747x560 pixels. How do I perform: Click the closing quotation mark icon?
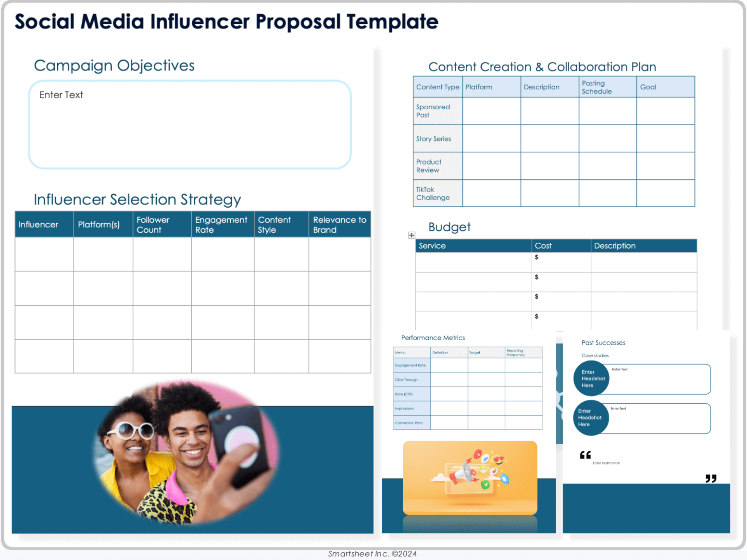pyautogui.click(x=711, y=478)
